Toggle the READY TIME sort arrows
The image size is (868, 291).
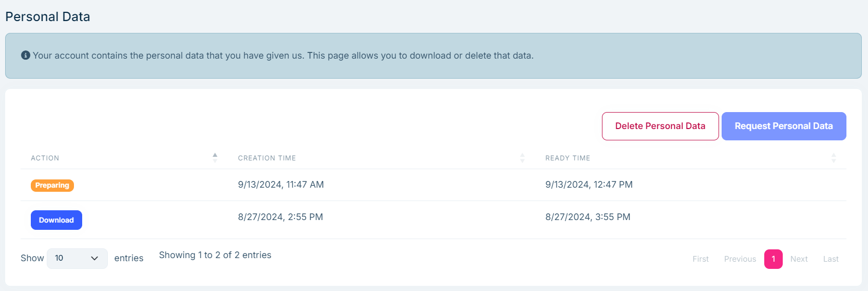coord(833,158)
